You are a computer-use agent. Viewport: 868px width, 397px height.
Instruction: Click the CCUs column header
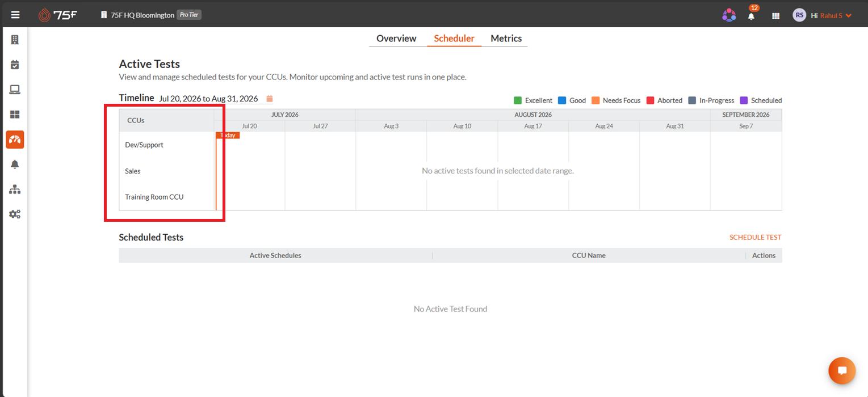[166, 121]
